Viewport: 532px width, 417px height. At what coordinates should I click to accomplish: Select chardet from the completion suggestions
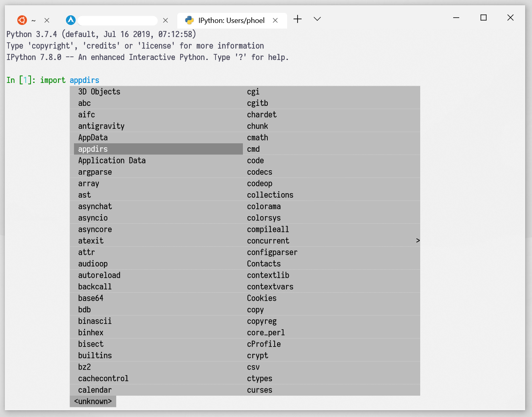(262, 115)
